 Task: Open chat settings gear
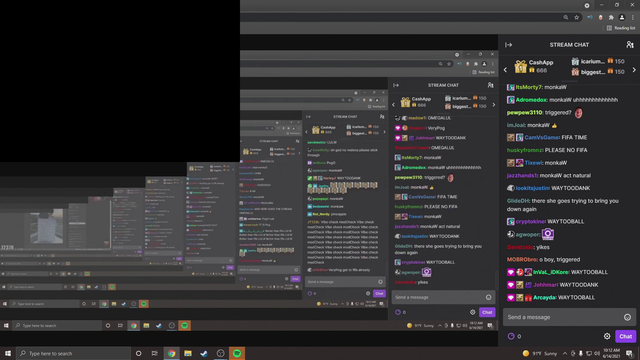pyautogui.click(x=607, y=336)
